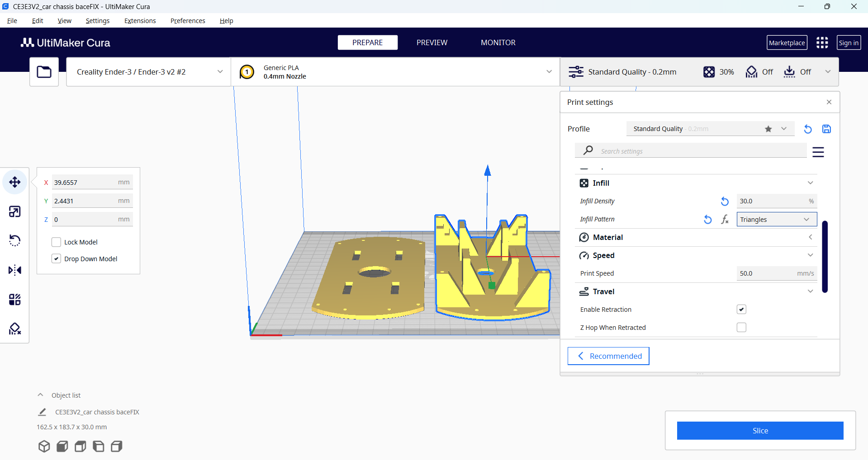This screenshot has width=868, height=460.
Task: Switch to 3D view cube icon
Action: click(x=44, y=446)
